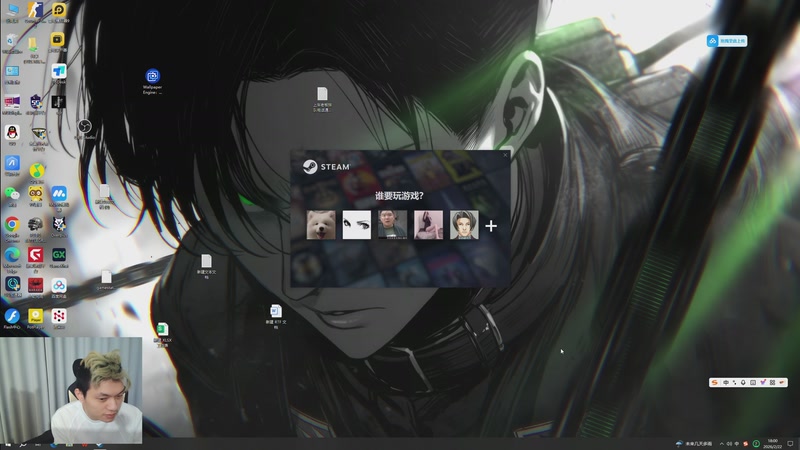Toggle Chinese/English mode on Sogou bar
The image size is (800, 450).
pyautogui.click(x=726, y=382)
